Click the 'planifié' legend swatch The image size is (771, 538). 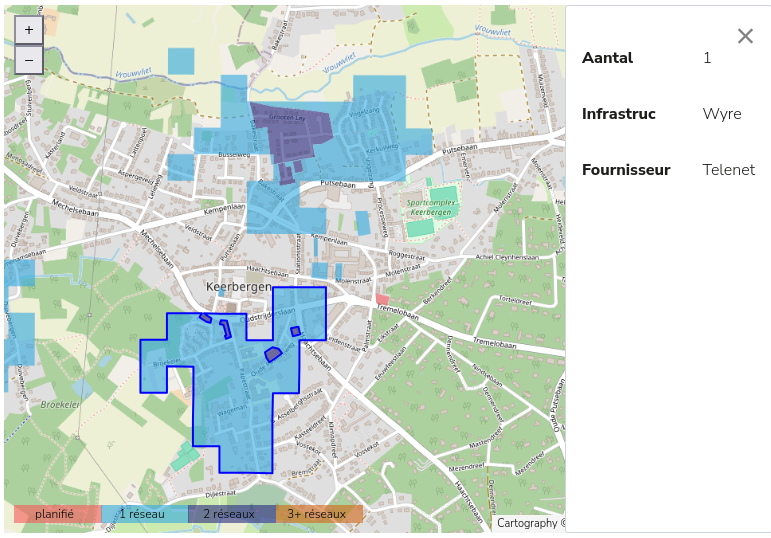coord(57,514)
